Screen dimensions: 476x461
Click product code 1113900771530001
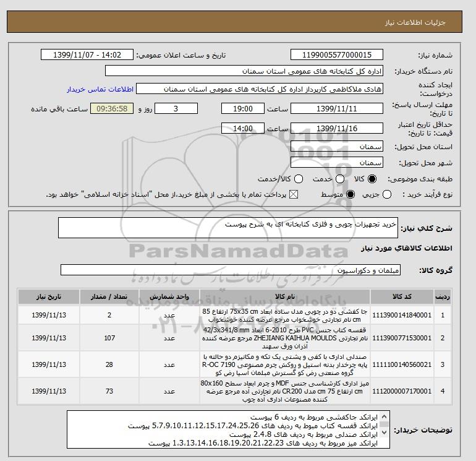402,338
